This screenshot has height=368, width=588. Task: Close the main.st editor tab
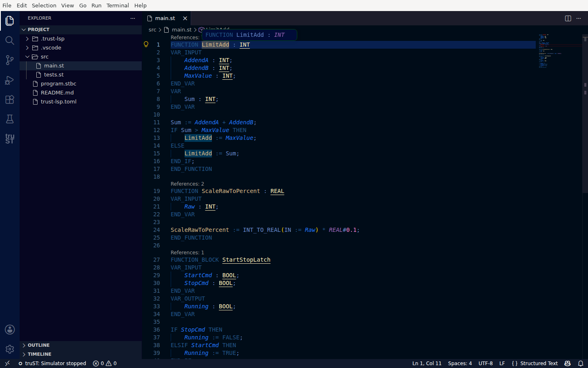pos(185,18)
